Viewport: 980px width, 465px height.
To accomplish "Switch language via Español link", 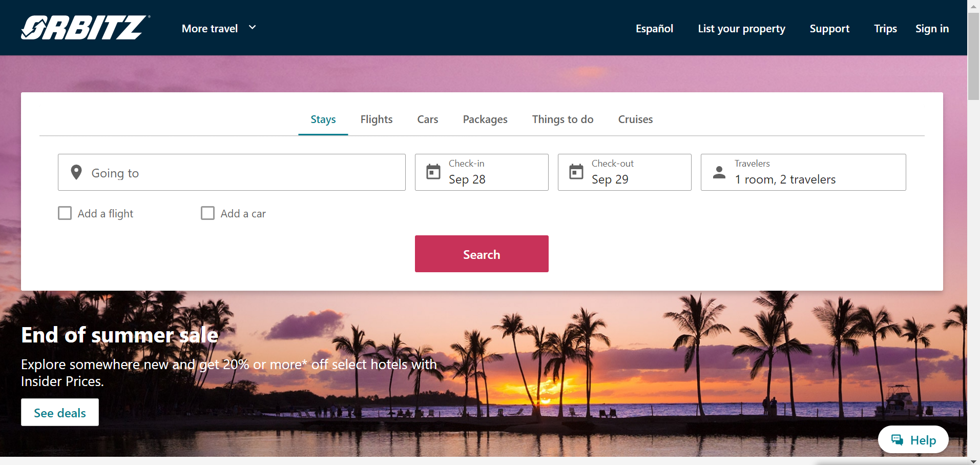I will (654, 29).
